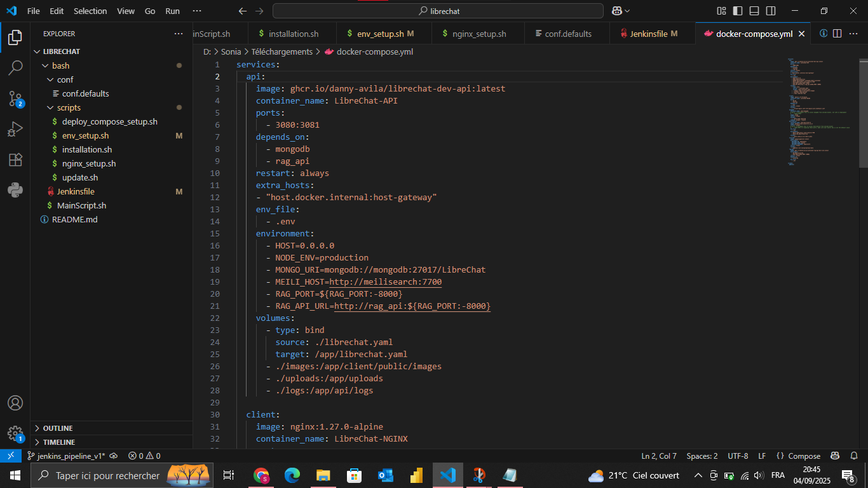
Task: Open Microsoft Edge from the taskbar
Action: [292, 475]
